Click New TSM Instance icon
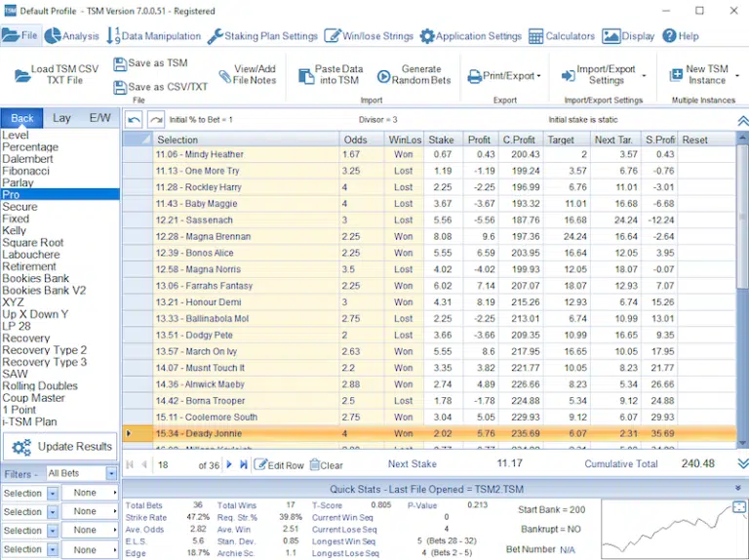This screenshot has height=560, width=749. pos(676,75)
